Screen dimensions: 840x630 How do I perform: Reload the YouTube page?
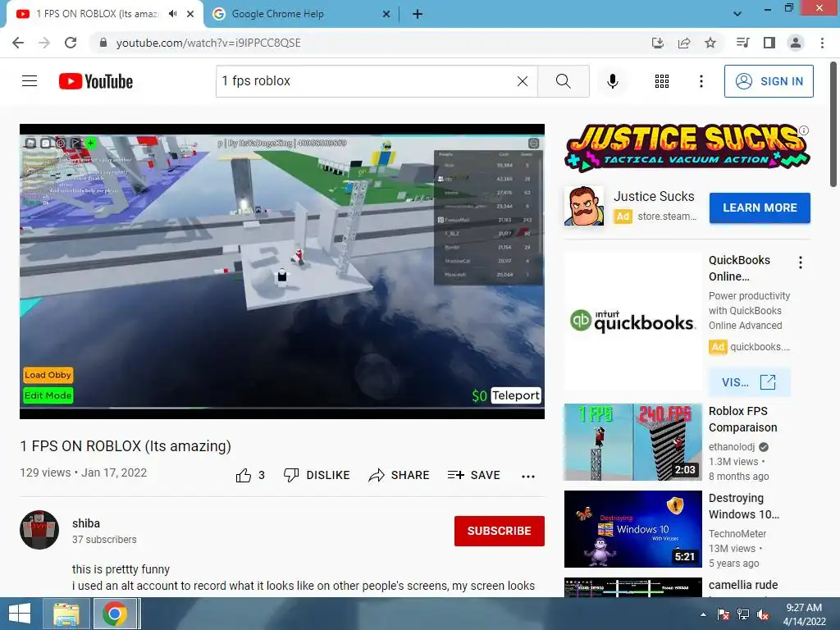tap(71, 43)
